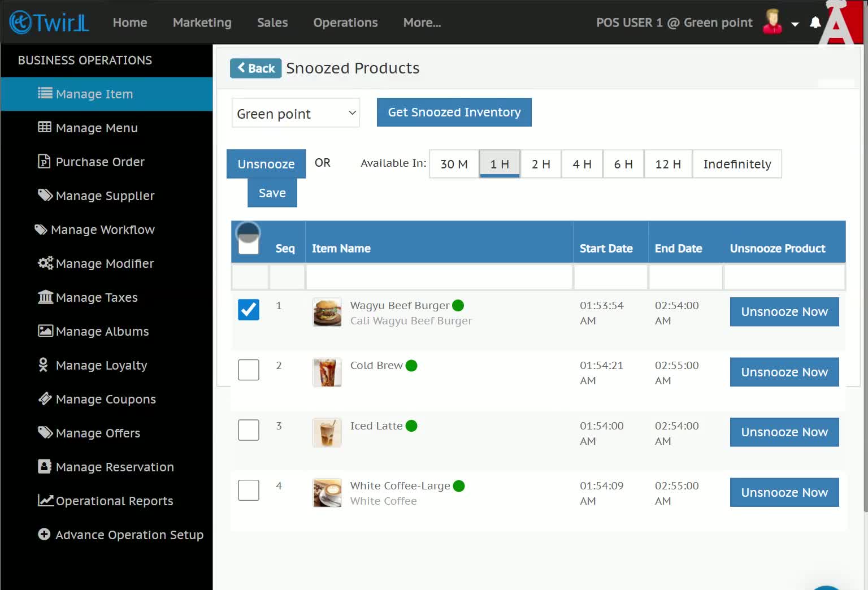Viewport: 868px width, 590px height.
Task: Click the notification bell icon
Action: tap(815, 23)
